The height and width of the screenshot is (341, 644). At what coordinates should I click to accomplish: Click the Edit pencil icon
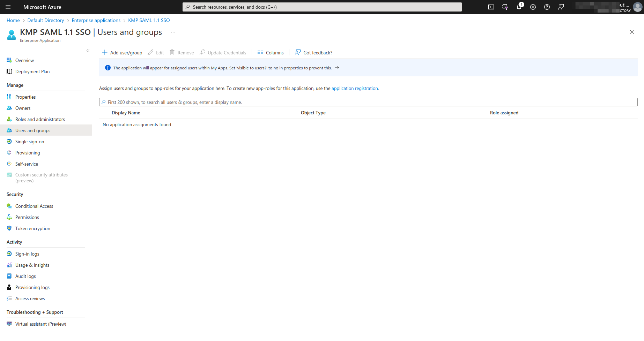click(x=150, y=52)
